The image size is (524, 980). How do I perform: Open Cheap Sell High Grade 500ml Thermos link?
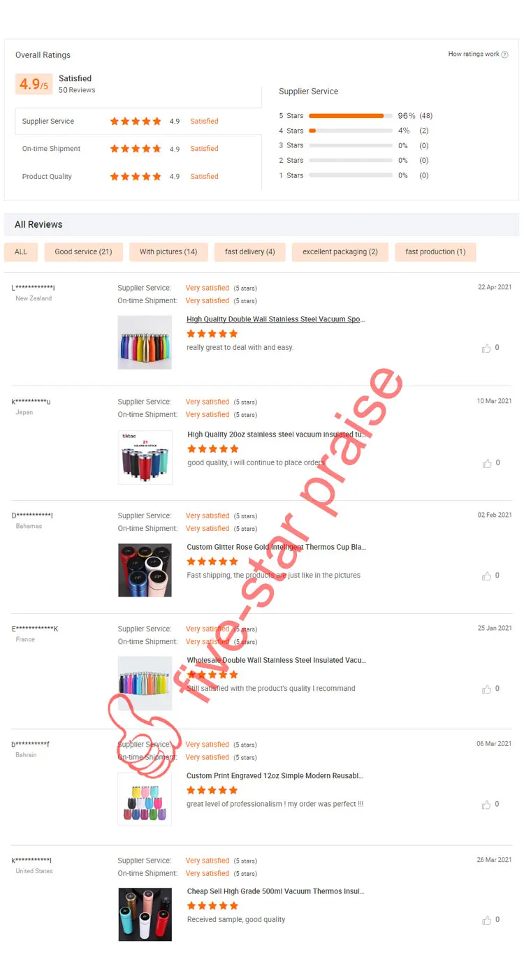(276, 891)
